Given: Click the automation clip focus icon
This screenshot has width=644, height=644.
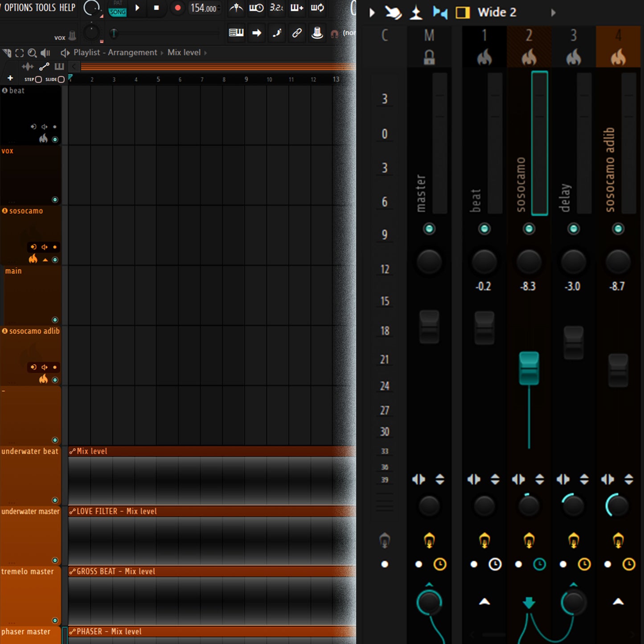Looking at the screenshot, I should [x=44, y=67].
